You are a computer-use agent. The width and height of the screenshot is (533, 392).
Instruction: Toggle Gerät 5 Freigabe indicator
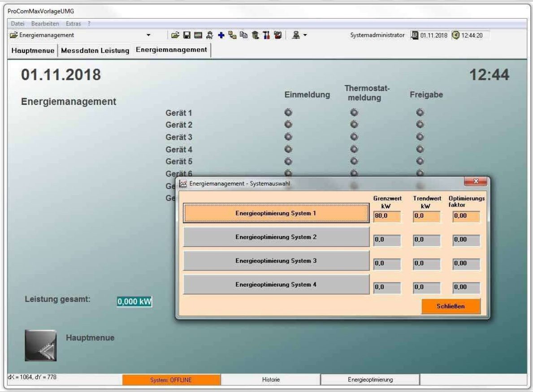[420, 161]
